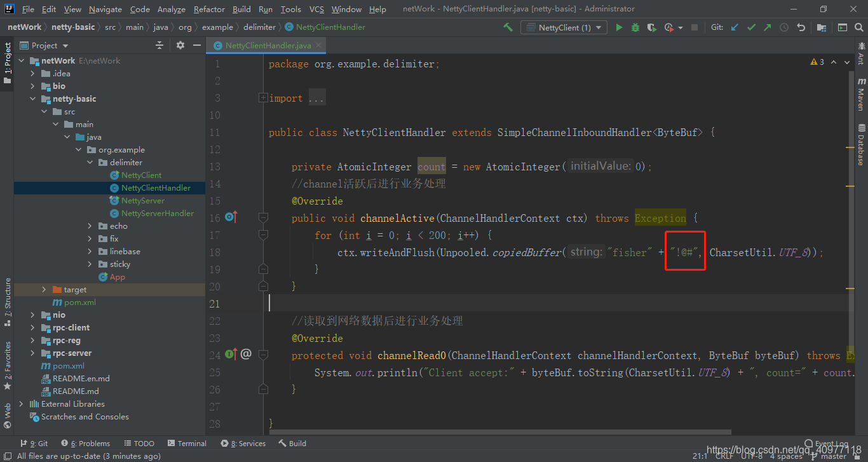Toggle the 6: Problems tool window
This screenshot has width=868, height=462.
tap(86, 444)
